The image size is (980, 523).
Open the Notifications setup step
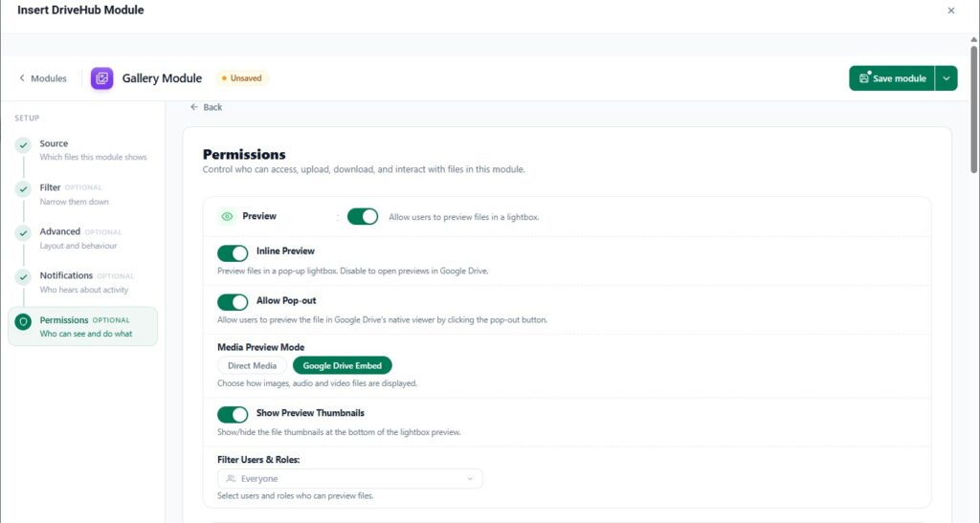[x=82, y=282]
